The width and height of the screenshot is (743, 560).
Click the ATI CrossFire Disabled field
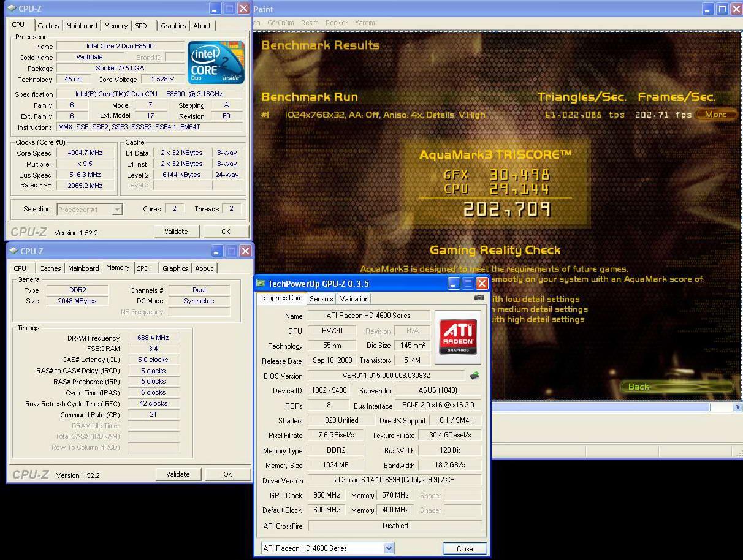394,526
